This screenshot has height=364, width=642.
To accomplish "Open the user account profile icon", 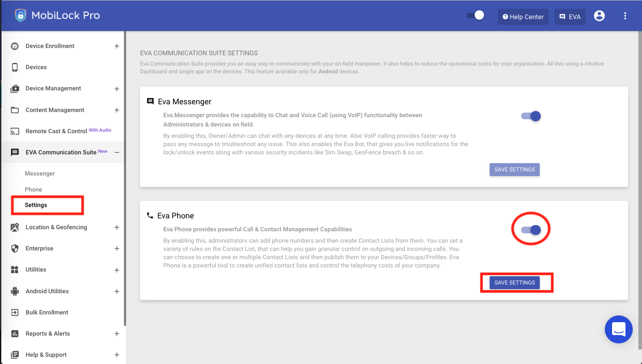I will coord(599,16).
